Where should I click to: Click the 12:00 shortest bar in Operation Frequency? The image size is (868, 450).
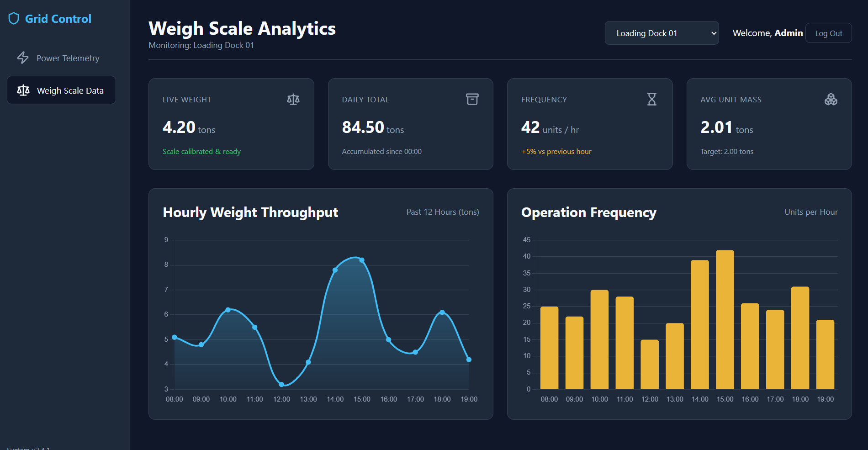(650, 364)
